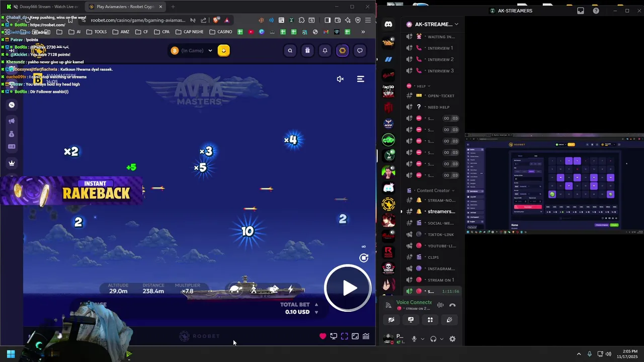Open the browser extensions puzzle icon

coord(301,20)
